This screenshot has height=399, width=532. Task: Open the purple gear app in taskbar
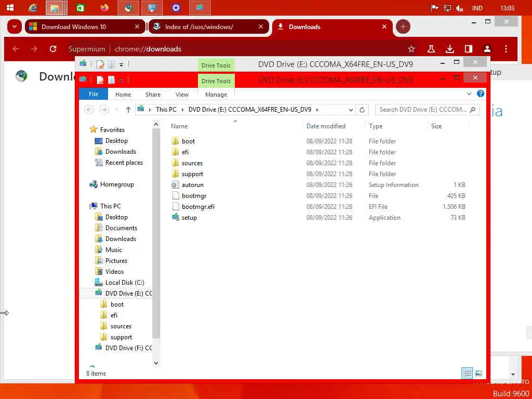tap(176, 8)
